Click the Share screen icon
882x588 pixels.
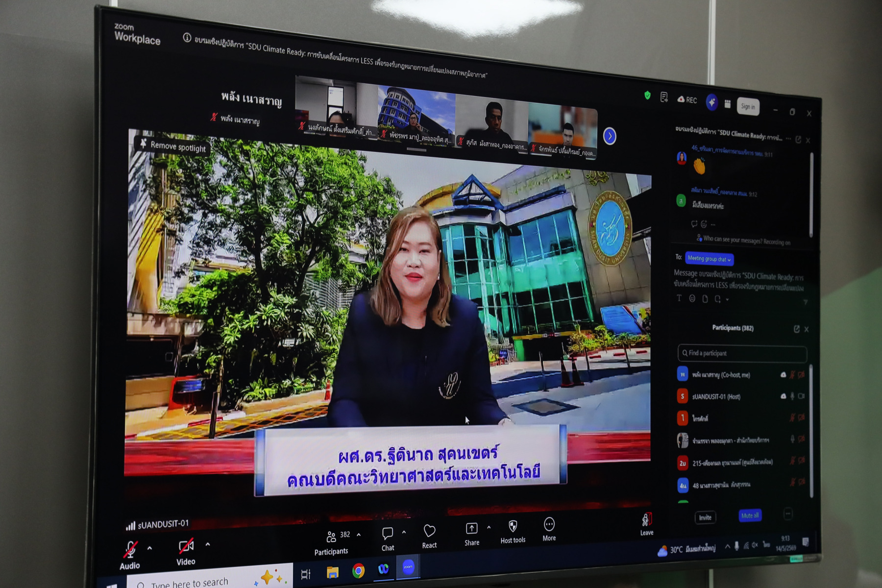(x=471, y=528)
